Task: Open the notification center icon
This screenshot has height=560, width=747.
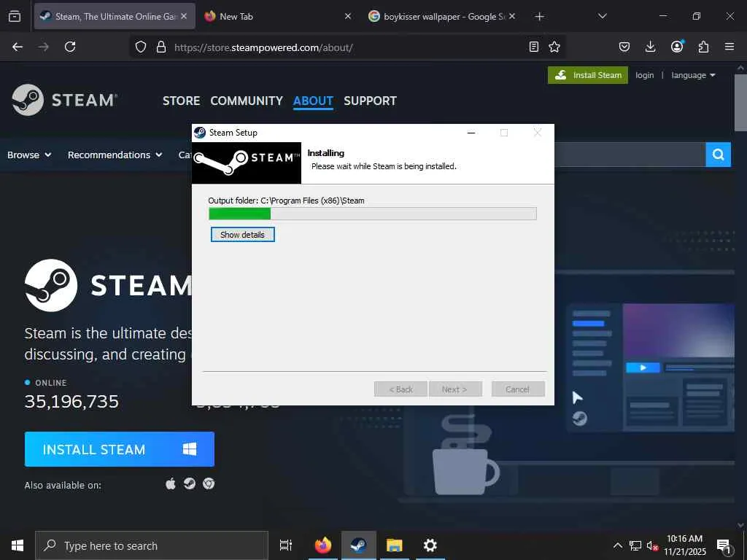Action: [x=724, y=545]
